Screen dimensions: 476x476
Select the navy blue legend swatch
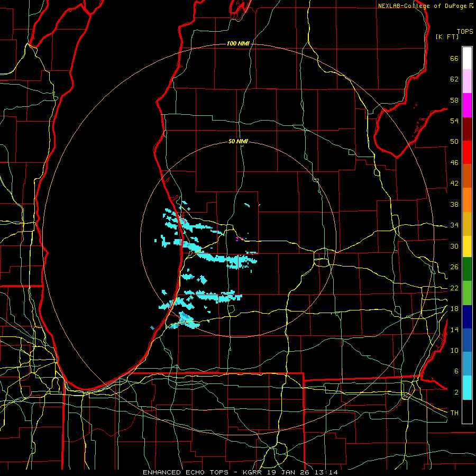pos(467,317)
